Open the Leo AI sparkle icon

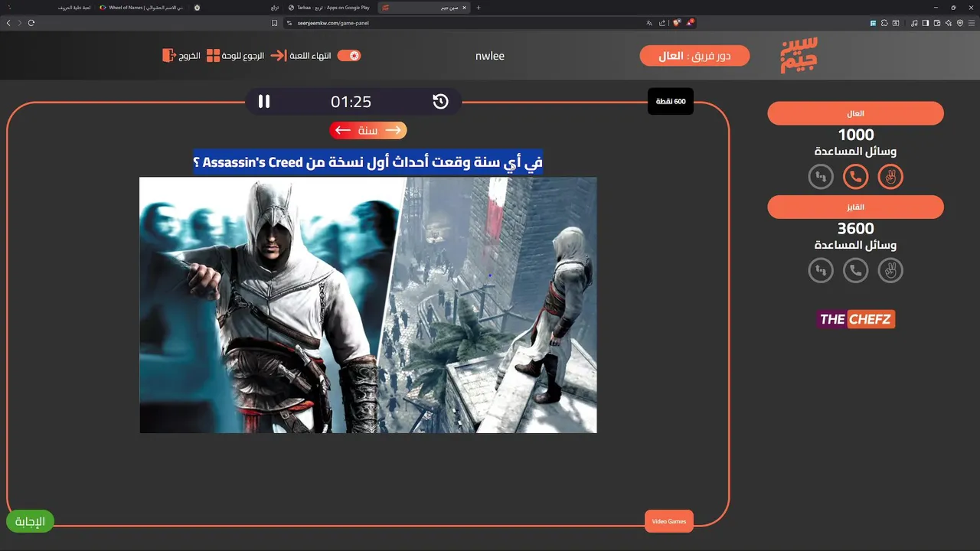click(x=949, y=23)
